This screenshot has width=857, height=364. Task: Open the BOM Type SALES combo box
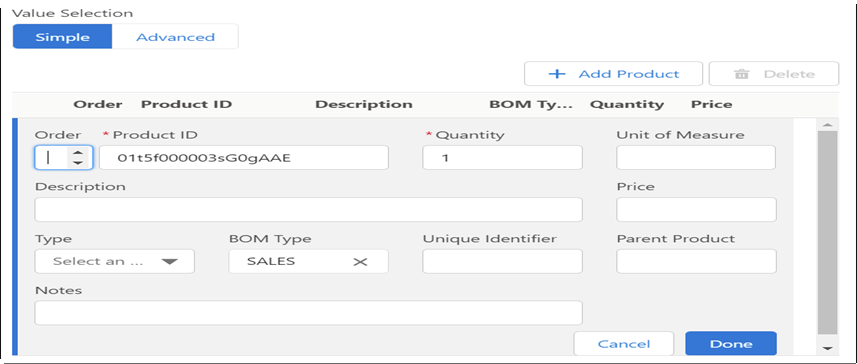pyautogui.click(x=308, y=261)
